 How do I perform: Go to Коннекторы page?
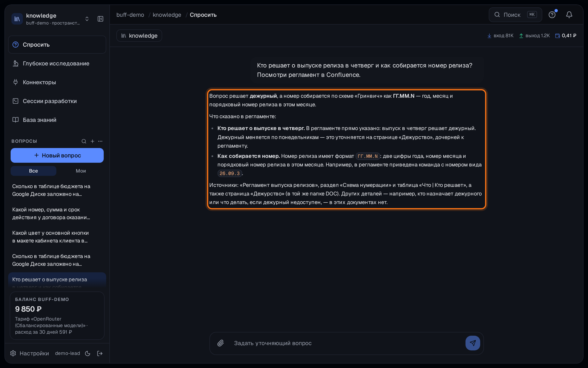[57, 82]
